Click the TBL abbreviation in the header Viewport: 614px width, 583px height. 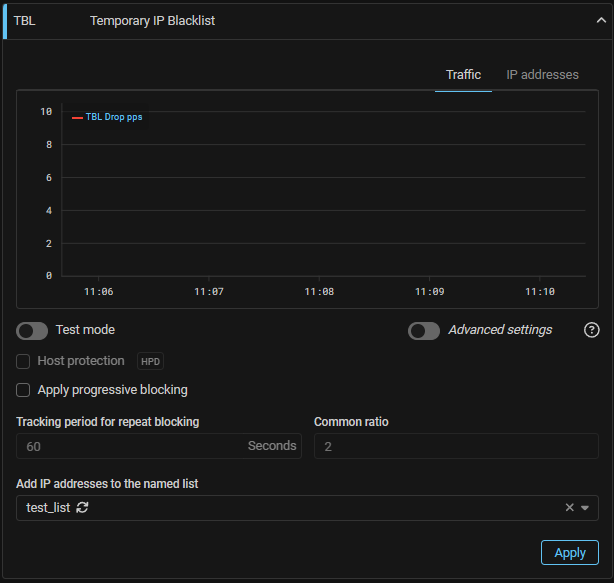pos(25,20)
